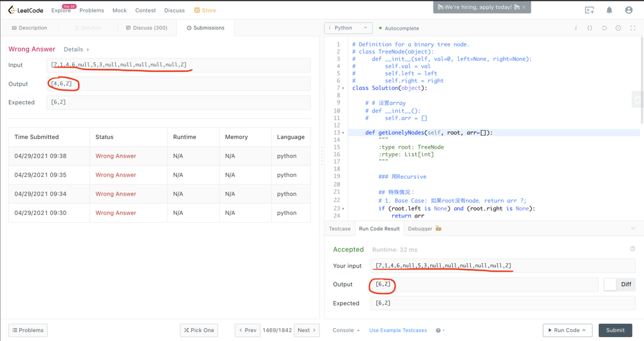The width and height of the screenshot is (644, 341).
Task: Collapse code fold at line 23
Action: [x=343, y=209]
